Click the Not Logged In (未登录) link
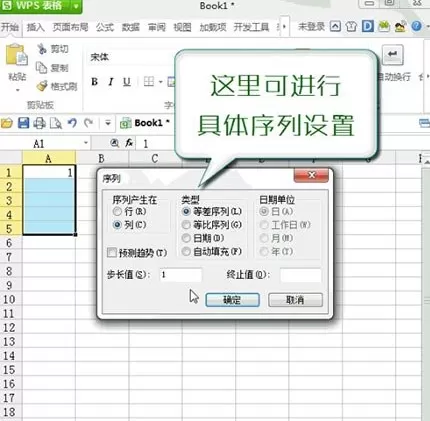The width and height of the screenshot is (430, 421). [x=311, y=26]
